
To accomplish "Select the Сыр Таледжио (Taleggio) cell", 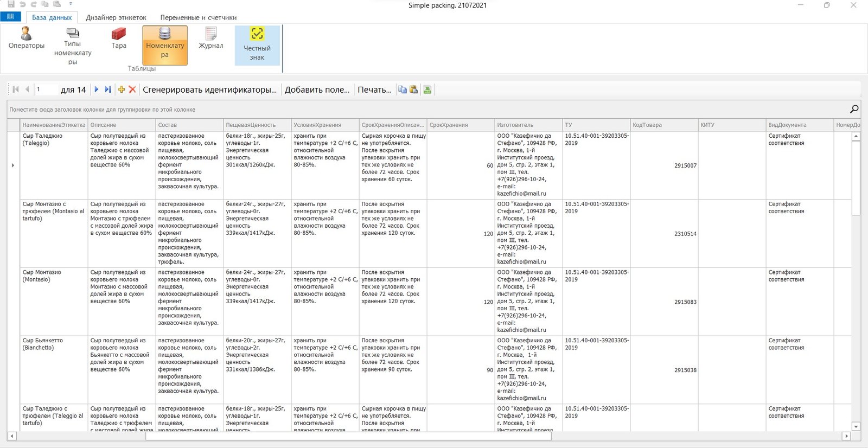I will click(54, 165).
